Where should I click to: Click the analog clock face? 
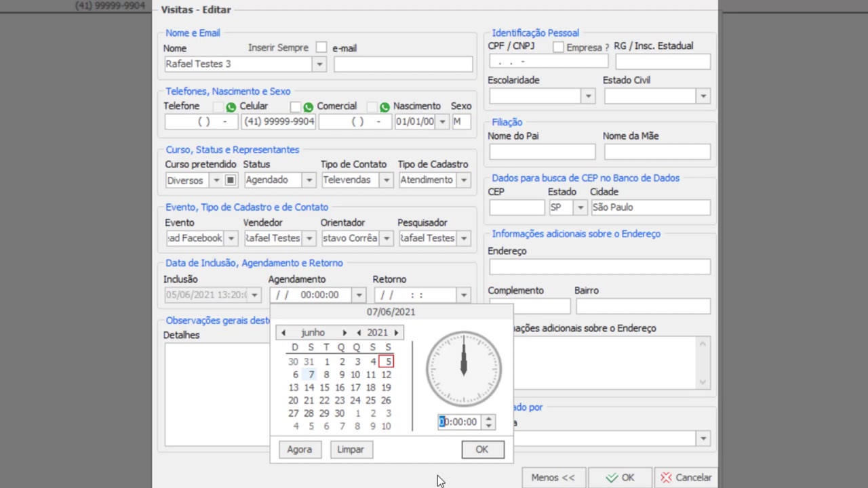point(464,369)
